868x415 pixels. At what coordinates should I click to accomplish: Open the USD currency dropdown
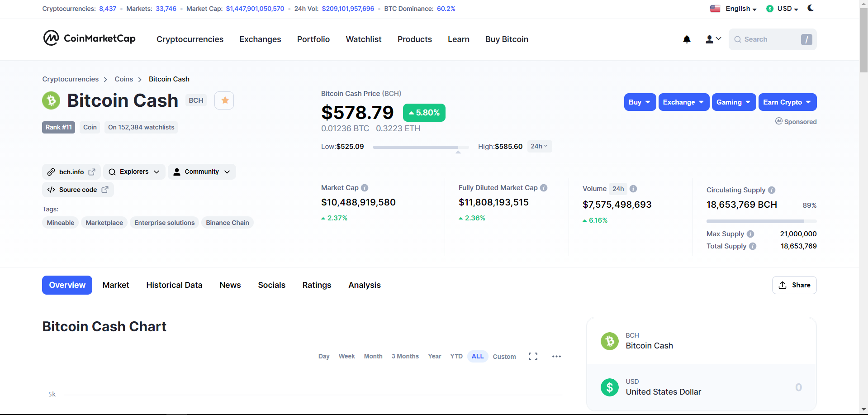point(788,9)
